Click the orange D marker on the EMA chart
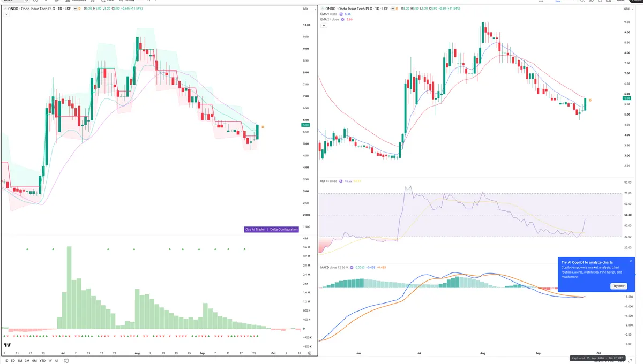This screenshot has width=643, height=364. pos(590,100)
